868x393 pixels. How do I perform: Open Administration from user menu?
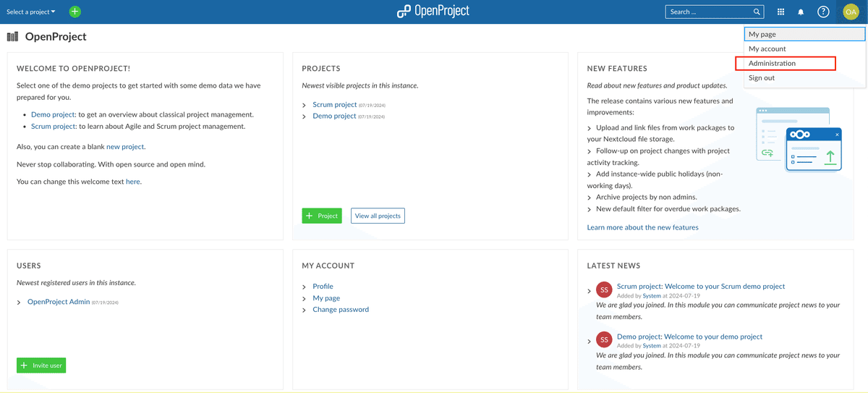point(804,63)
